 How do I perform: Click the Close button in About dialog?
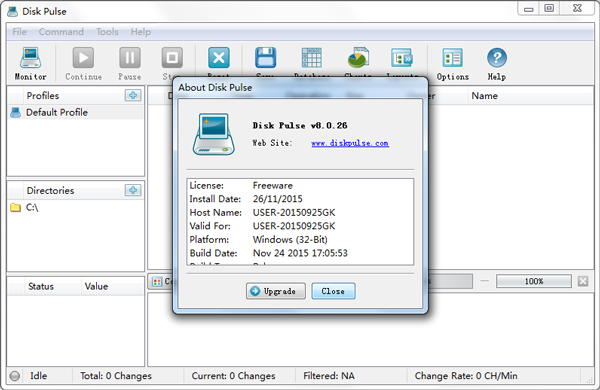(333, 291)
